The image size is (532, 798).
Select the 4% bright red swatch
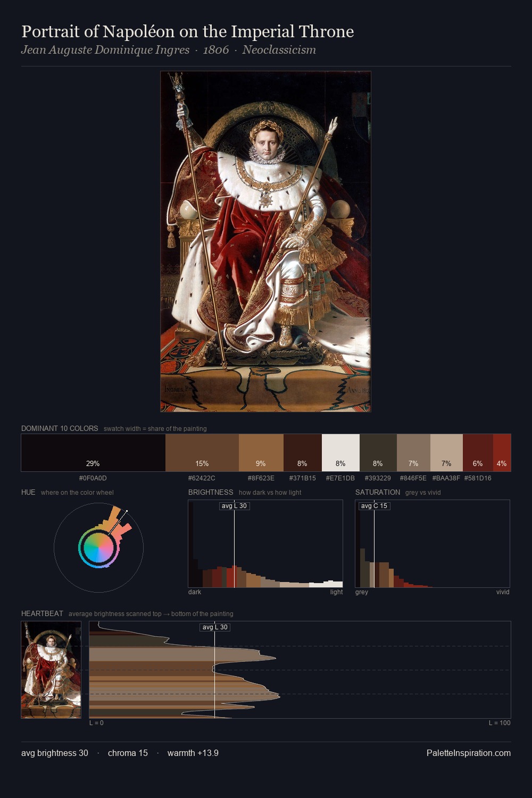click(502, 453)
